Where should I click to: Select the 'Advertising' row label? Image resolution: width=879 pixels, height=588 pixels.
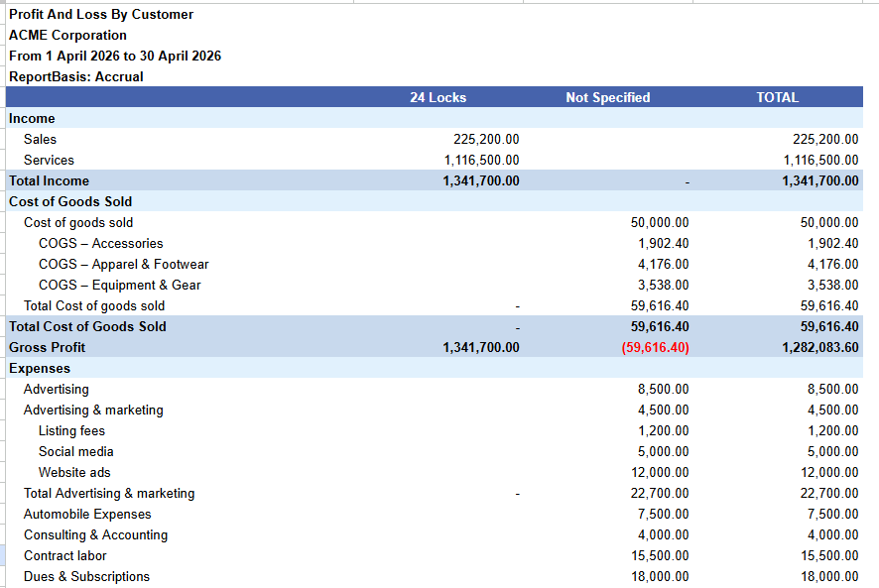point(57,389)
